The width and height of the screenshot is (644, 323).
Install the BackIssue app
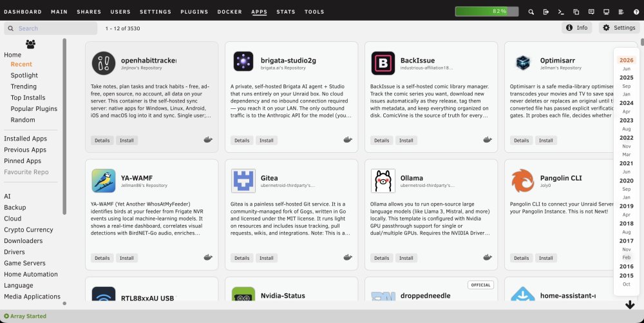tap(406, 141)
